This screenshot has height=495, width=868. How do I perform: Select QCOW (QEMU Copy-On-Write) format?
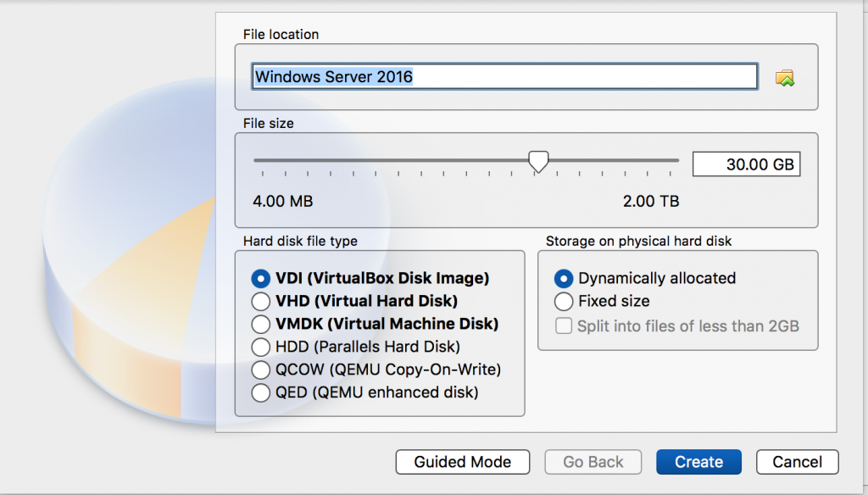pyautogui.click(x=261, y=370)
